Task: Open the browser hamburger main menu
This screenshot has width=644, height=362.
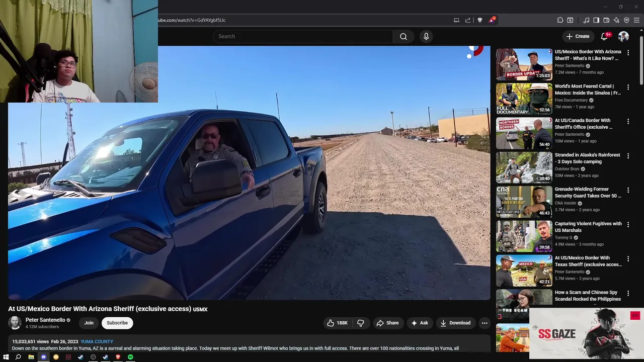Action: point(636,20)
